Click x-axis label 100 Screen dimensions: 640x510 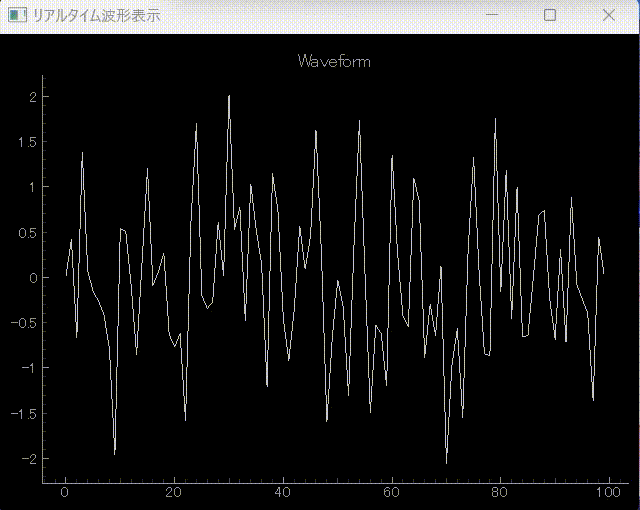(608, 492)
